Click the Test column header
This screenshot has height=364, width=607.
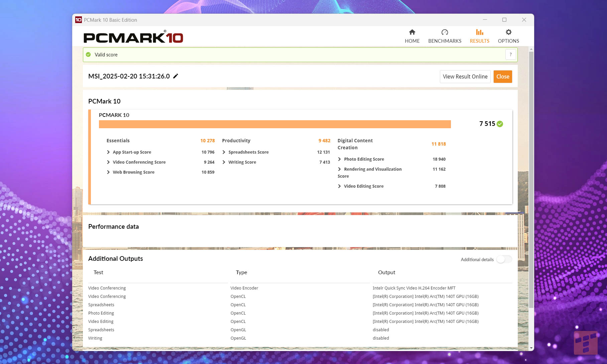click(x=98, y=272)
